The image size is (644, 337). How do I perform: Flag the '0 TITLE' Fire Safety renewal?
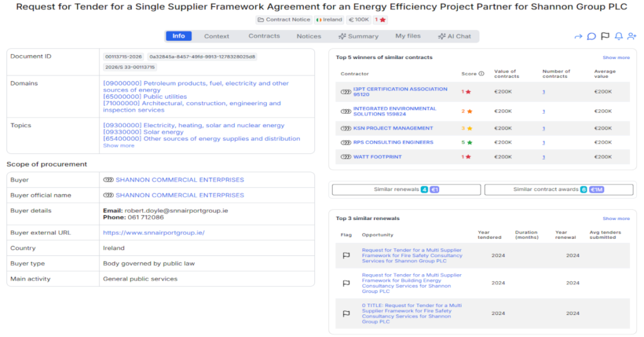[347, 314]
